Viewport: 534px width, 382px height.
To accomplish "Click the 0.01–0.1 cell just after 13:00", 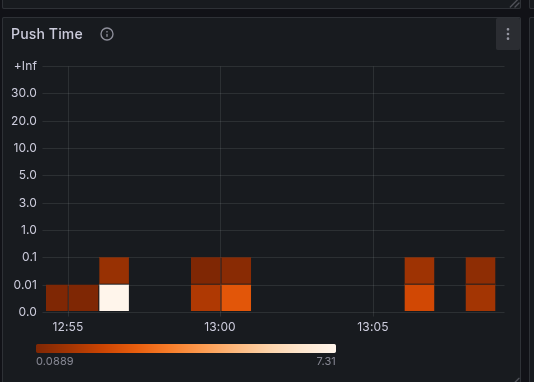I will pos(236,271).
